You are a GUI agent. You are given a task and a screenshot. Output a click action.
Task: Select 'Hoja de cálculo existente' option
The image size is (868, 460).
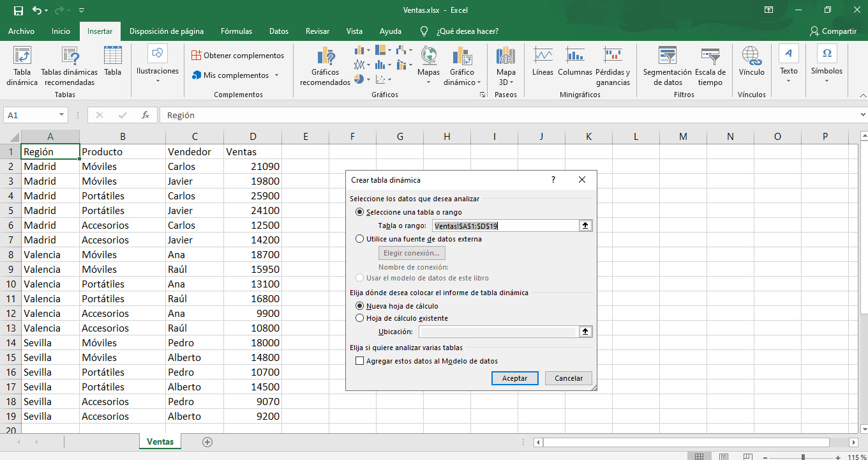[x=360, y=318]
